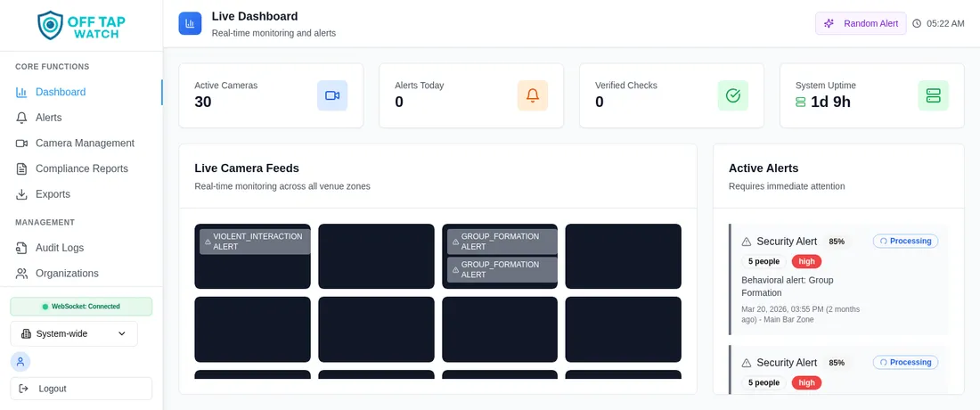Open the Exports section
980x410 pixels.
click(81, 194)
